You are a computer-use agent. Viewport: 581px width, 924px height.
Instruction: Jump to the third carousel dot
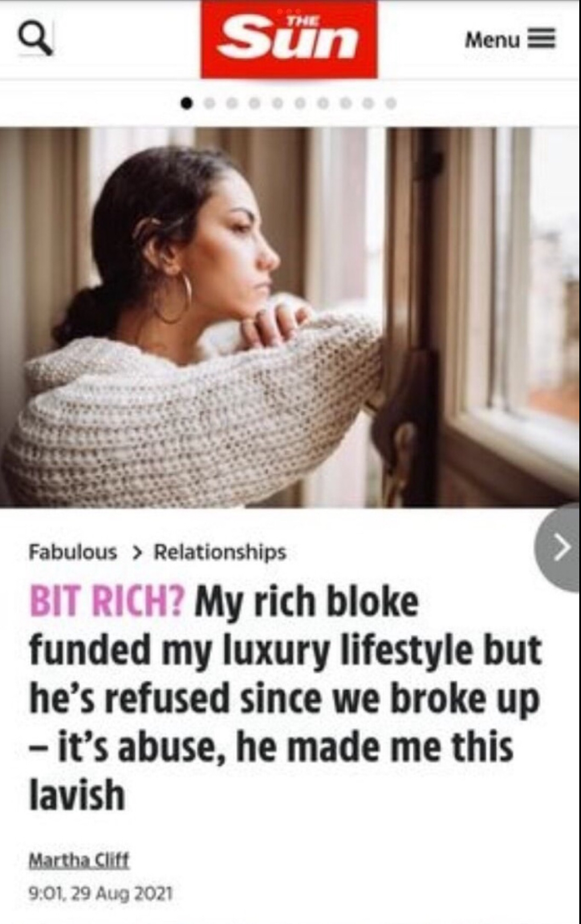pos(232,104)
